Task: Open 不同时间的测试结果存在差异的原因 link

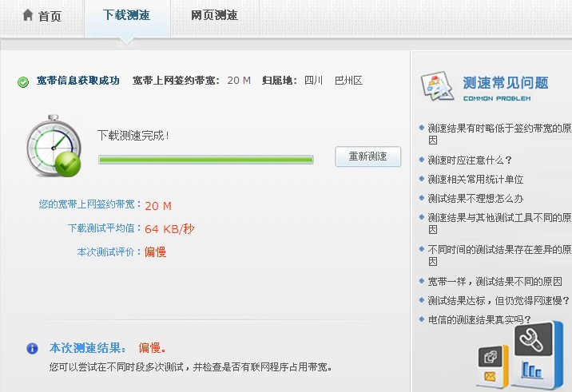Action: tap(499, 255)
